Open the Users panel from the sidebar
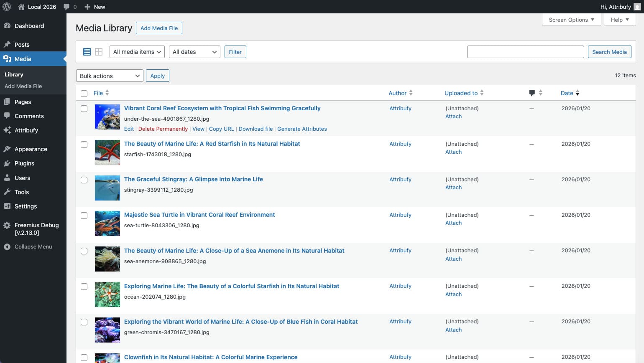 point(21,178)
